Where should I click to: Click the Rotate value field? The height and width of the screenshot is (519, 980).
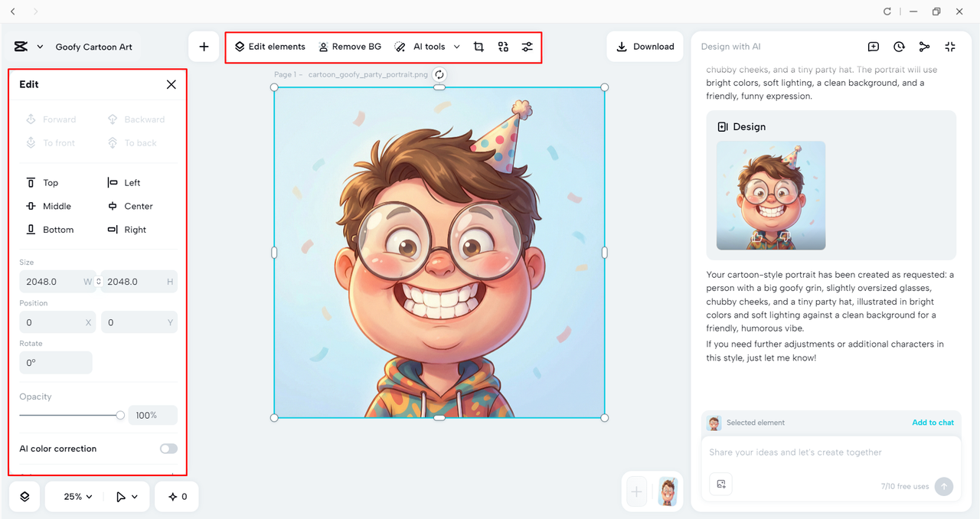(56, 363)
